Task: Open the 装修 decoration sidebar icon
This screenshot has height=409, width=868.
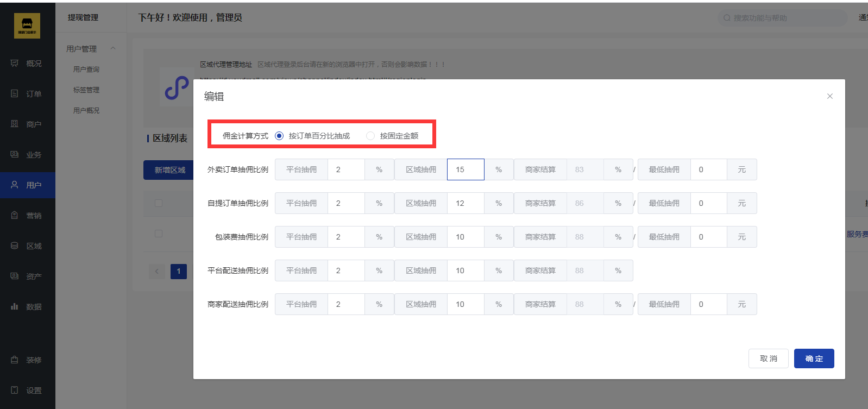Action: tap(15, 360)
